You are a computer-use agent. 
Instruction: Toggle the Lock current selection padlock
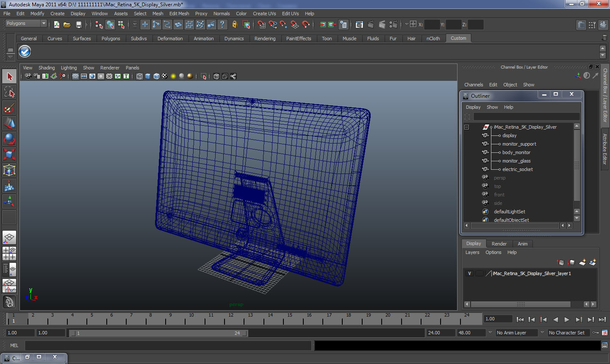[235, 25]
